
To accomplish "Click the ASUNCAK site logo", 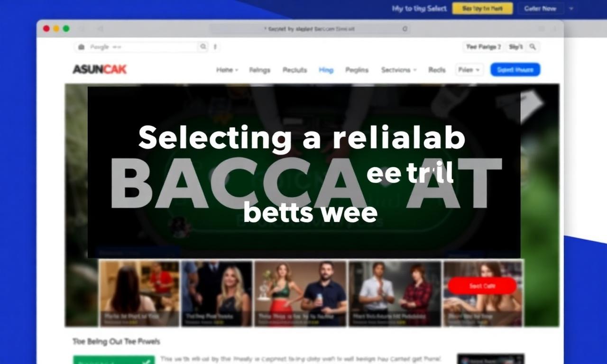I will pos(100,70).
